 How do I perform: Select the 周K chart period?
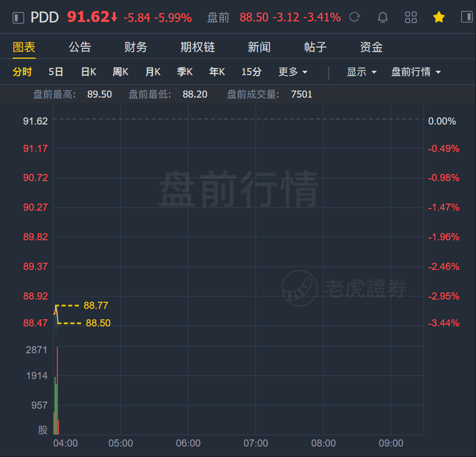pyautogui.click(x=121, y=72)
